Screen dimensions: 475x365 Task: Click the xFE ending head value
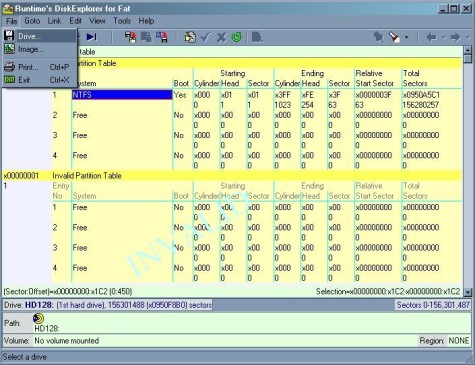(x=307, y=95)
